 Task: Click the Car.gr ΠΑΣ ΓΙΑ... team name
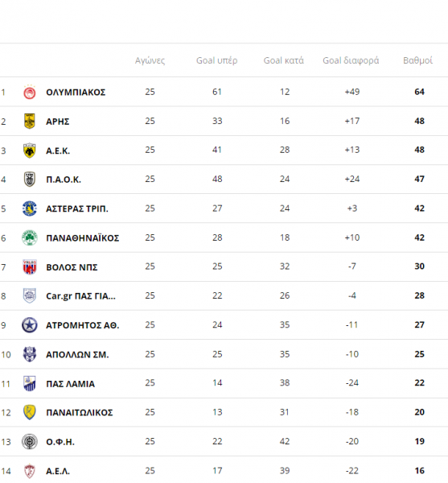pos(80,296)
